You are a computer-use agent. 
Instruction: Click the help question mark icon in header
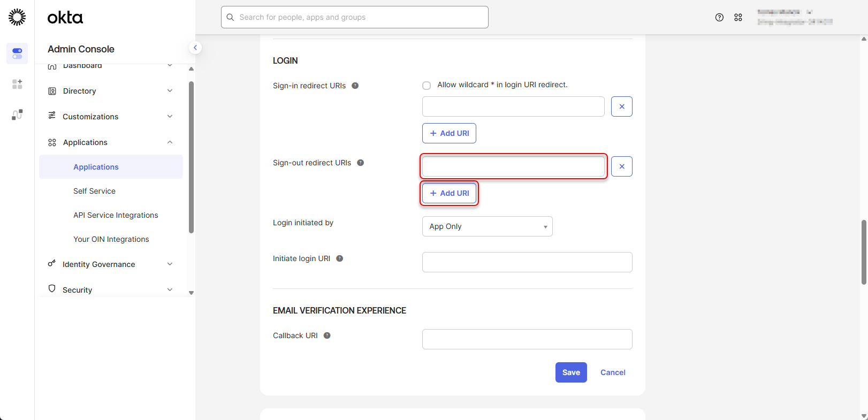coord(719,18)
